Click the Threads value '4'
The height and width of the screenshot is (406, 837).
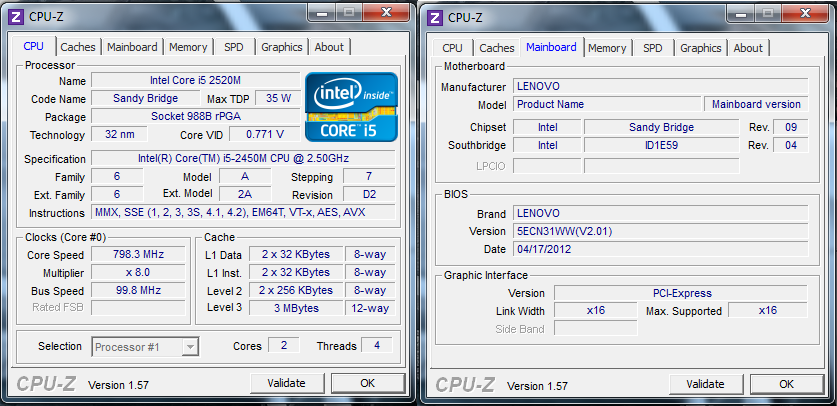tap(377, 345)
